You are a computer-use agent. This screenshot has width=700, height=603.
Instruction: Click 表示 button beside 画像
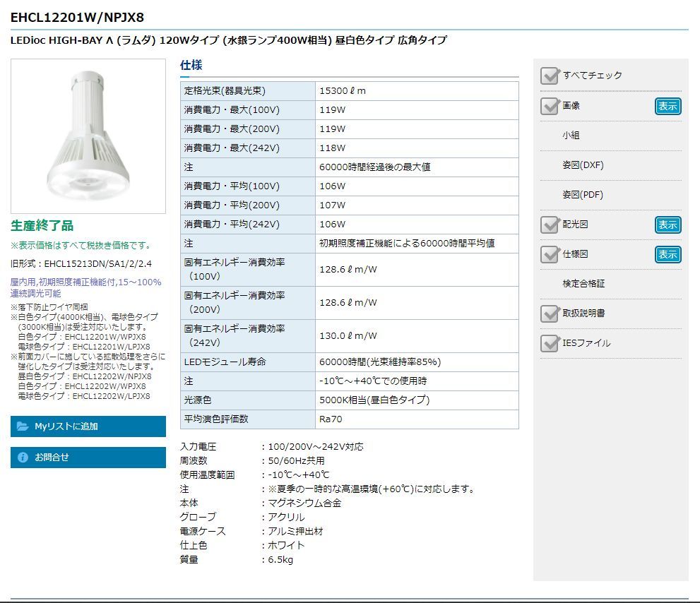(x=668, y=106)
